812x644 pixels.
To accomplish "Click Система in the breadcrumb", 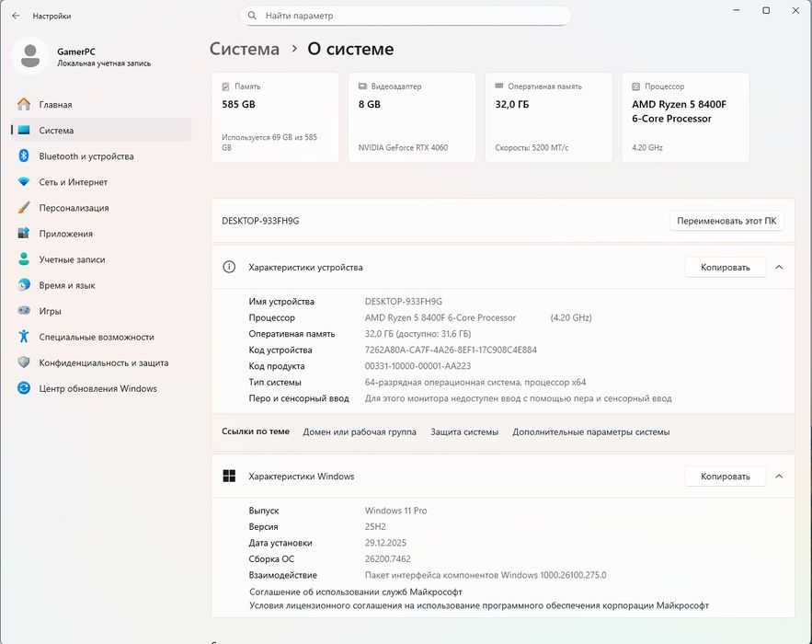I will click(x=245, y=49).
